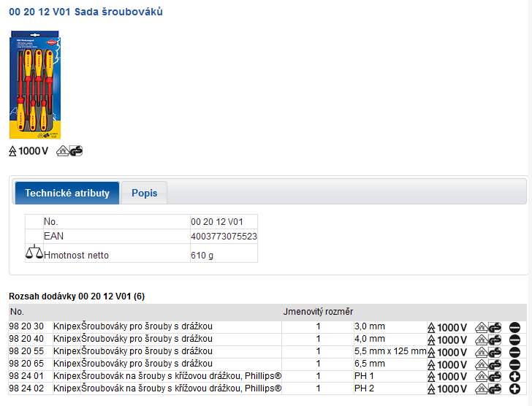Click the 00 20 12 V01 Sada šroubováků title

(x=86, y=12)
